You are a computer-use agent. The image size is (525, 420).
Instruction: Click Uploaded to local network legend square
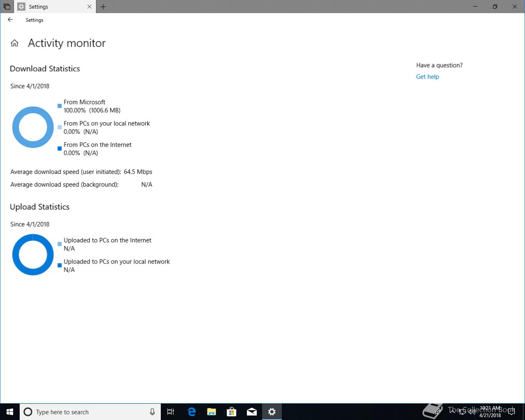(x=59, y=265)
